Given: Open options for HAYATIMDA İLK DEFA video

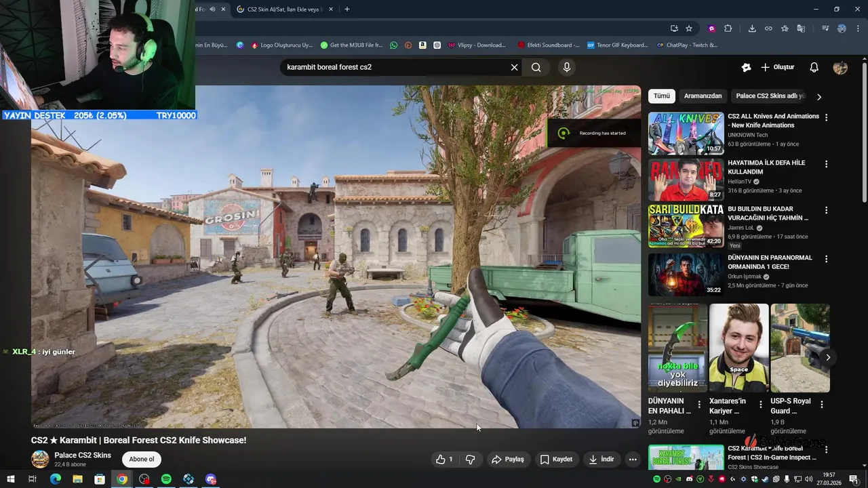Looking at the screenshot, I should (x=826, y=164).
